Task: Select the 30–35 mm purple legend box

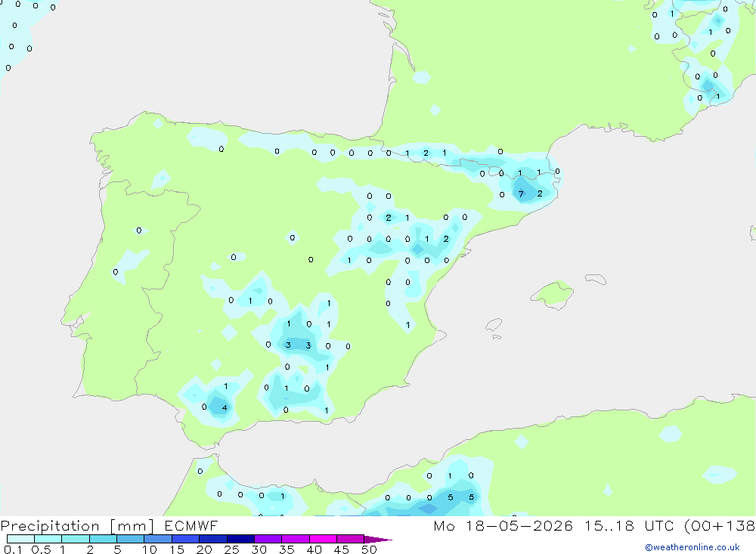Action: coord(268,539)
